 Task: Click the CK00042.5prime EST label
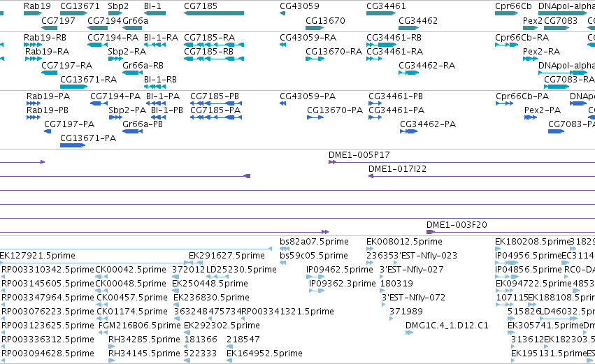pyautogui.click(x=131, y=270)
